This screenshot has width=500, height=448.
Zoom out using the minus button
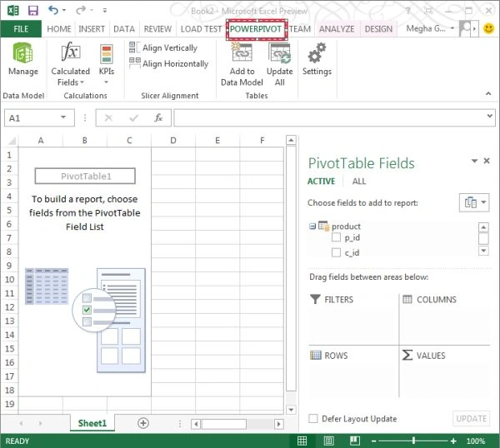[373, 441]
